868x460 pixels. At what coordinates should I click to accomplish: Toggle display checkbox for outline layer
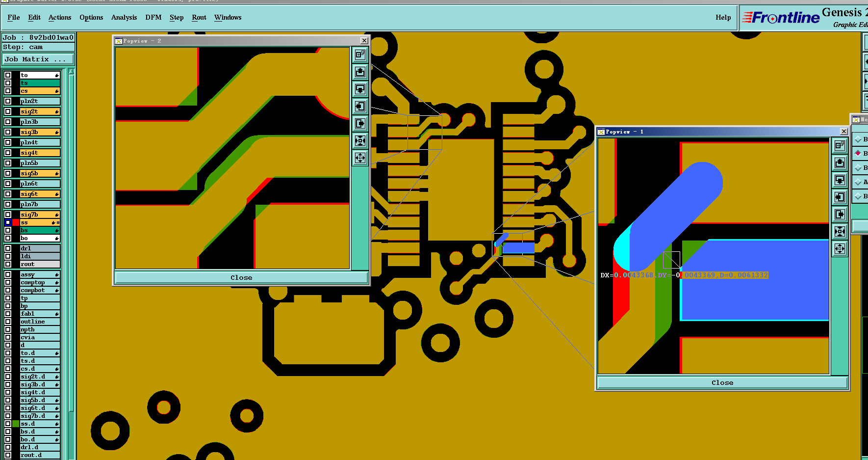(x=8, y=322)
